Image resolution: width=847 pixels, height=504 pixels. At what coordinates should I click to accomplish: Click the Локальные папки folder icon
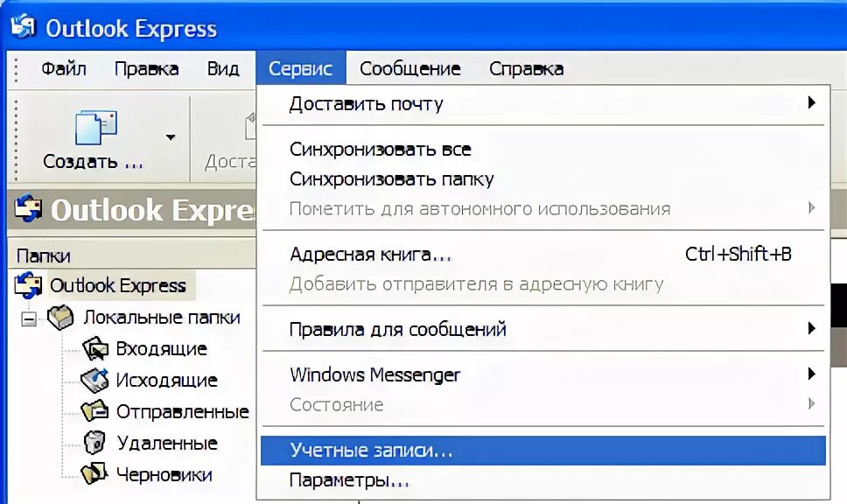[x=60, y=317]
